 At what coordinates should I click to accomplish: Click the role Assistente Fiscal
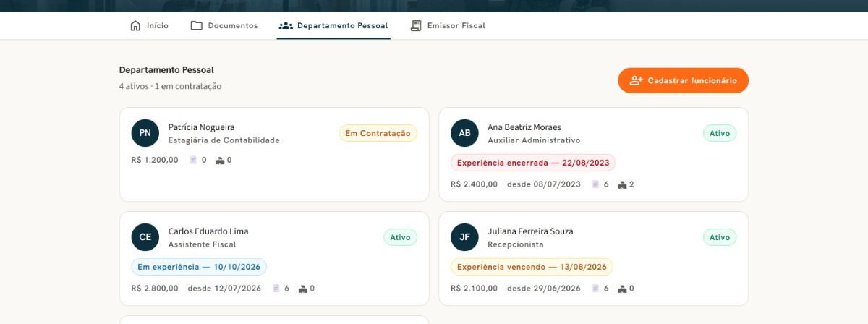[x=203, y=244]
